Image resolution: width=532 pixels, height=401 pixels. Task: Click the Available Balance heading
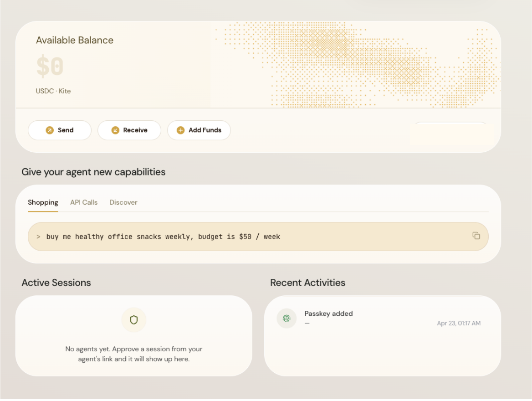click(74, 40)
